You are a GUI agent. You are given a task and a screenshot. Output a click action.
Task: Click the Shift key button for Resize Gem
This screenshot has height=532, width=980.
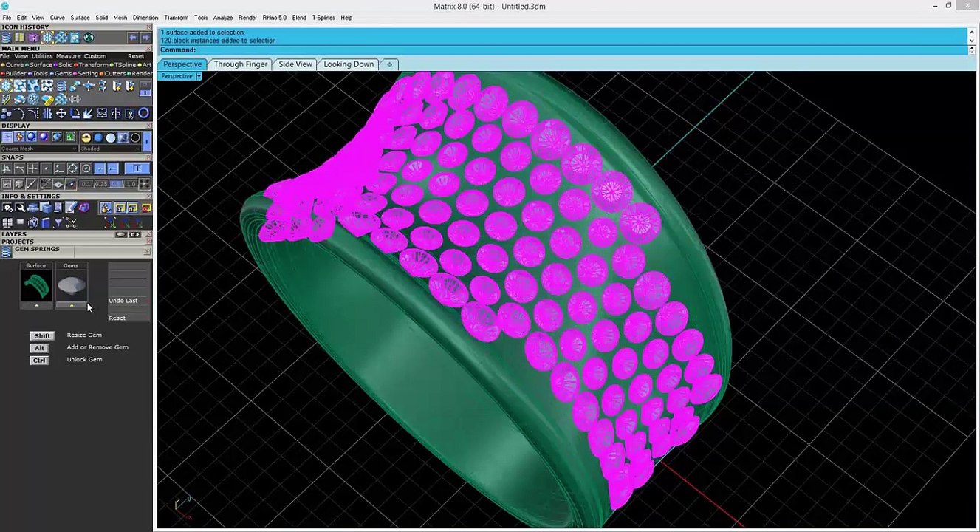[x=42, y=335]
